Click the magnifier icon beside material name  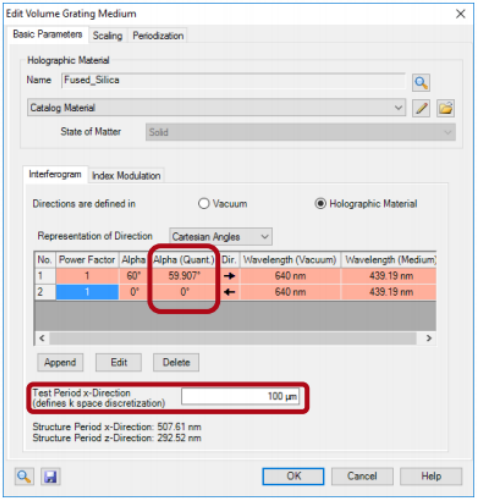(421, 82)
